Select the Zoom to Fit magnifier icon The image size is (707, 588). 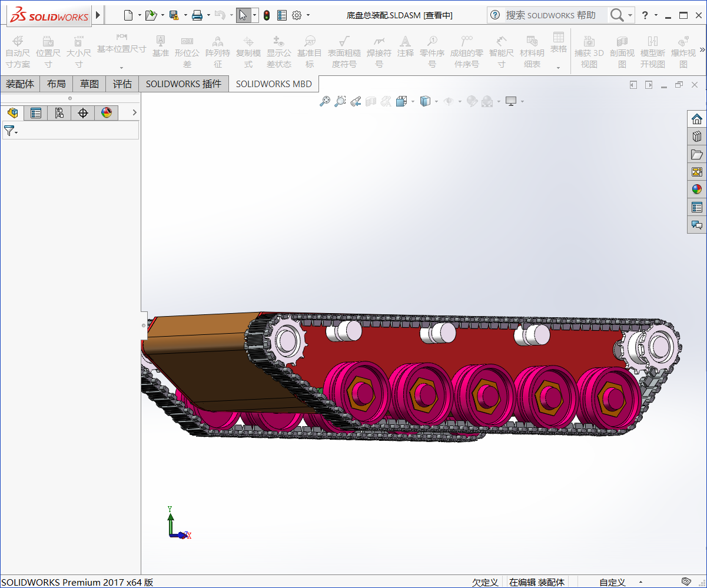(x=324, y=101)
